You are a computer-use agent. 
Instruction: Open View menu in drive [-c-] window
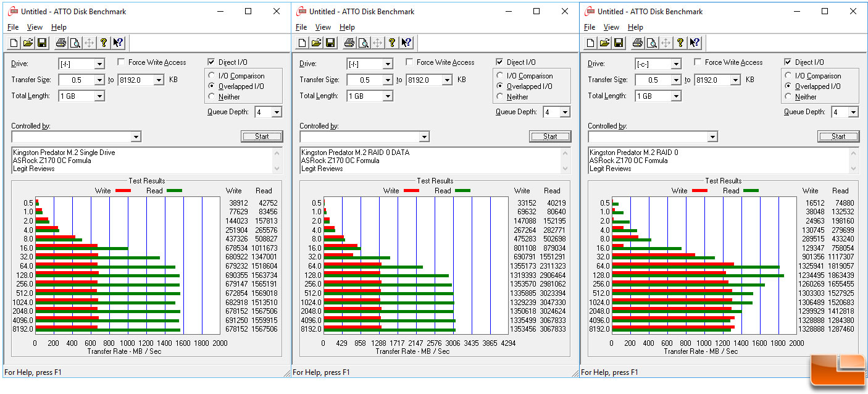point(611,27)
